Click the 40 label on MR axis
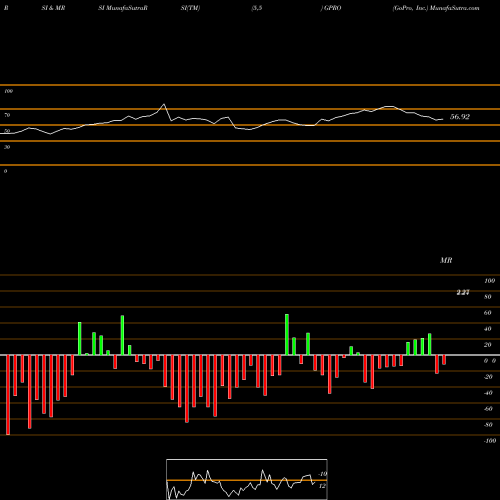Screen dimensions: 500x500 488,329
